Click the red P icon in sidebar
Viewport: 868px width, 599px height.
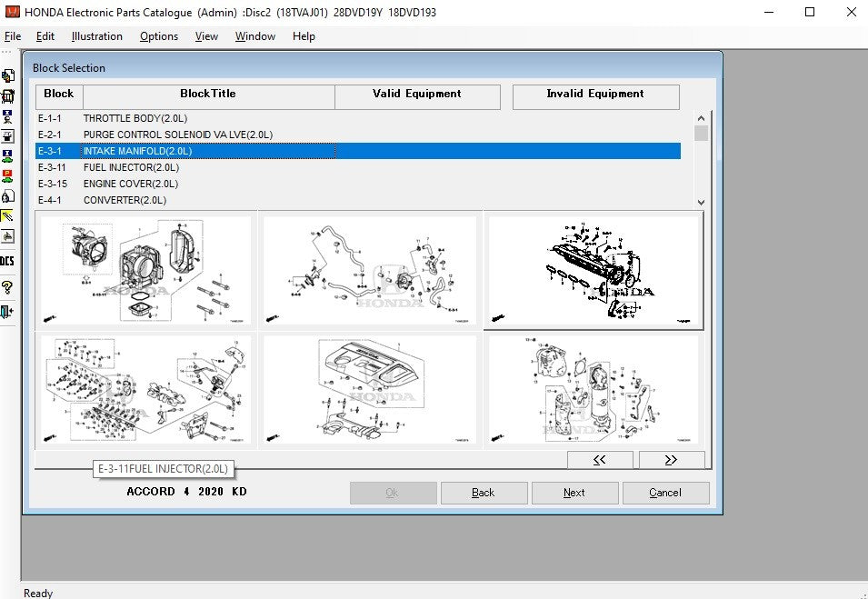[x=7, y=175]
